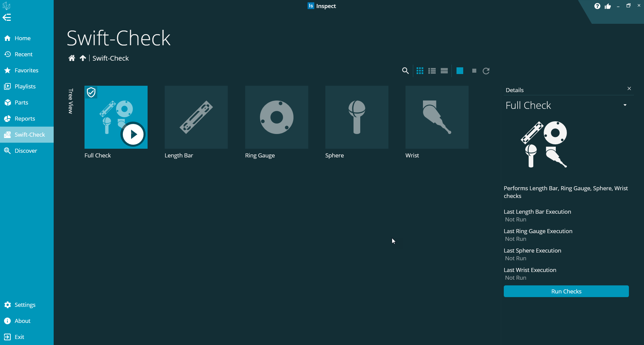Viewport: 644px width, 345px height.
Task: Expand the Tree View panel
Action: click(70, 101)
